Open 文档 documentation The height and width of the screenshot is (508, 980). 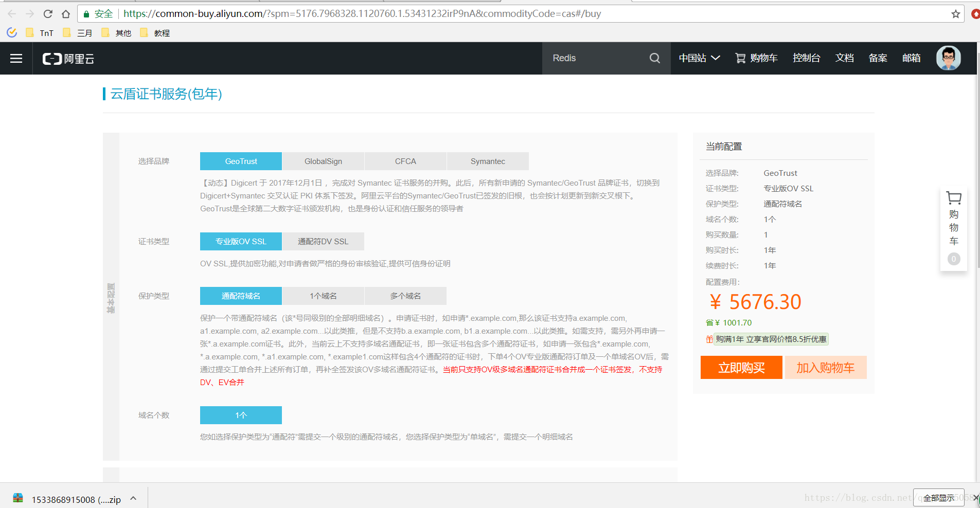pyautogui.click(x=844, y=58)
